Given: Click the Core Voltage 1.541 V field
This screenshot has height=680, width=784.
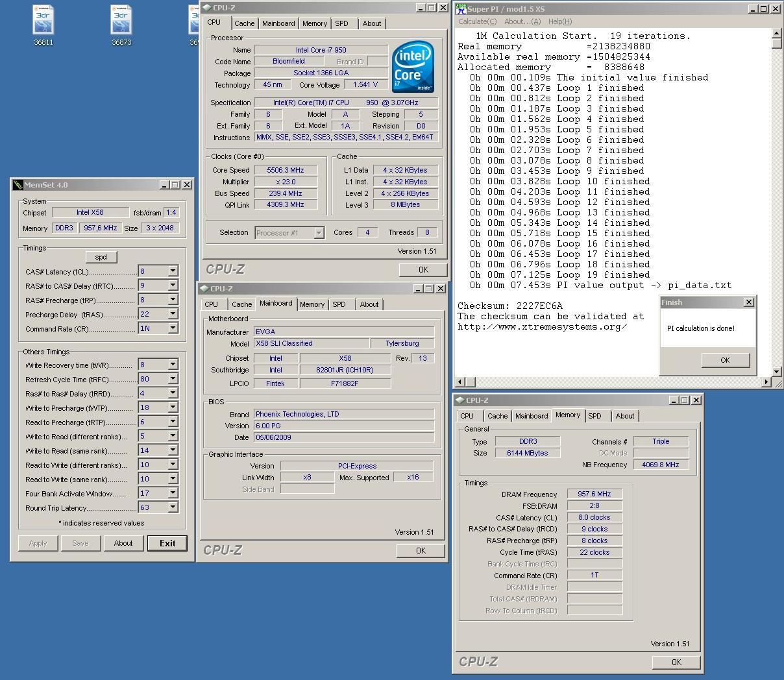Looking at the screenshot, I should tap(365, 84).
